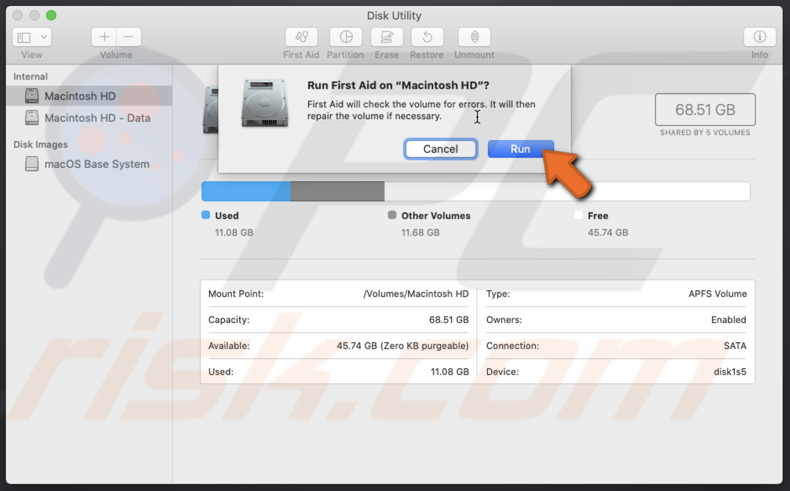
Task: Click the white Free legend swatch
Action: (578, 215)
